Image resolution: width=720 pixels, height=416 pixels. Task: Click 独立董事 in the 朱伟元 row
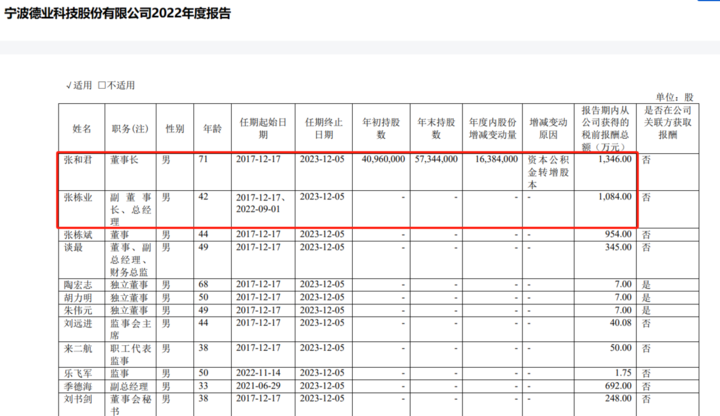(x=129, y=310)
